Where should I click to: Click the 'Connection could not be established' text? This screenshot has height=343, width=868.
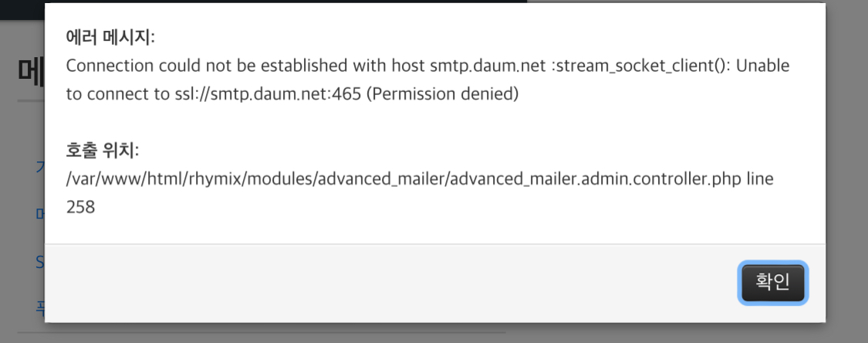coord(184,66)
